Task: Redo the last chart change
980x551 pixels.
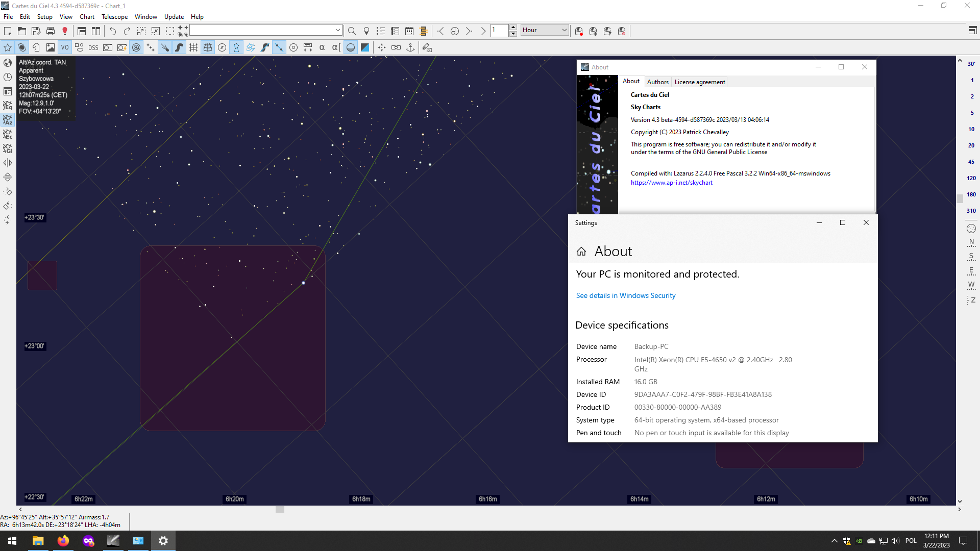Action: click(127, 31)
